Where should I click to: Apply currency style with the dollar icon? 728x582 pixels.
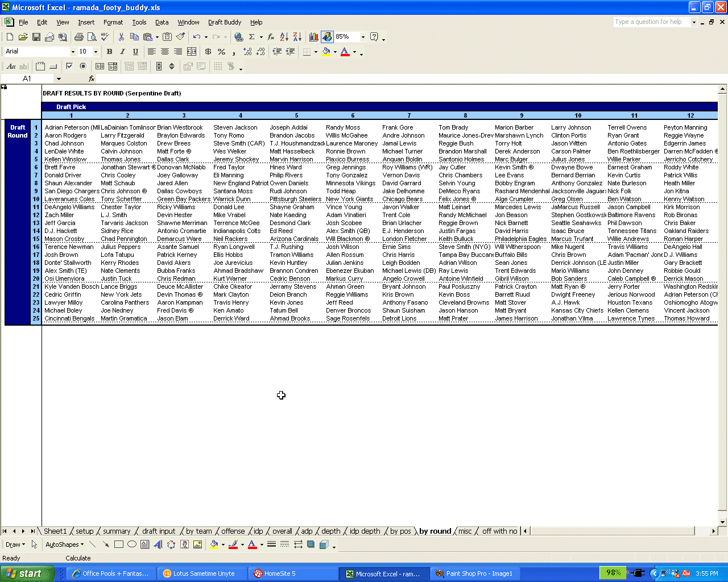208,52
